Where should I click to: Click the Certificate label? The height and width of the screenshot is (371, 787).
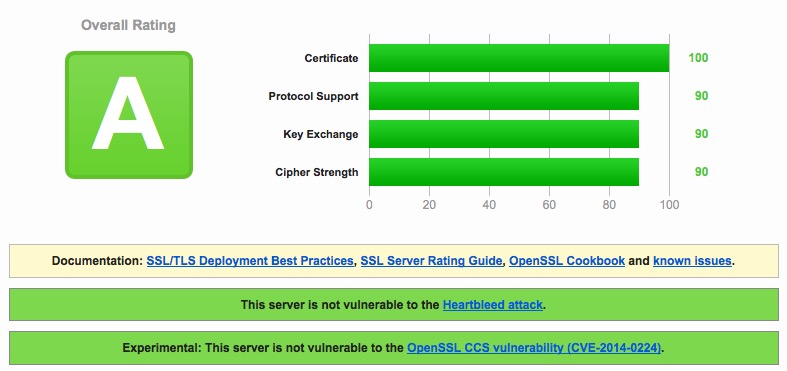point(331,58)
